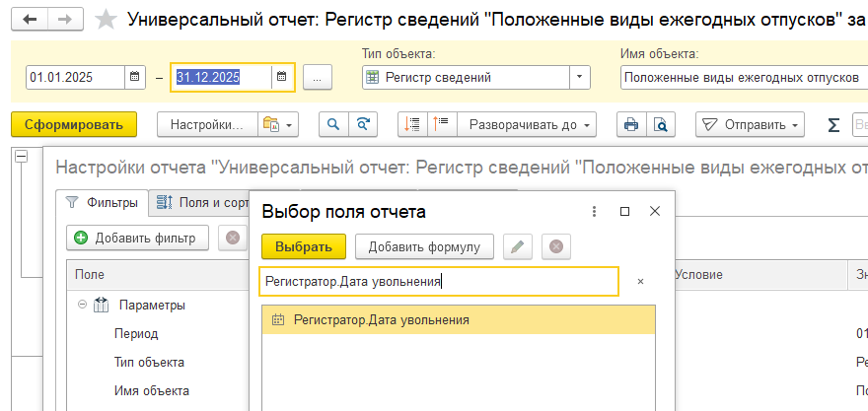
Task: Clear the search text with x icon
Action: (x=640, y=282)
